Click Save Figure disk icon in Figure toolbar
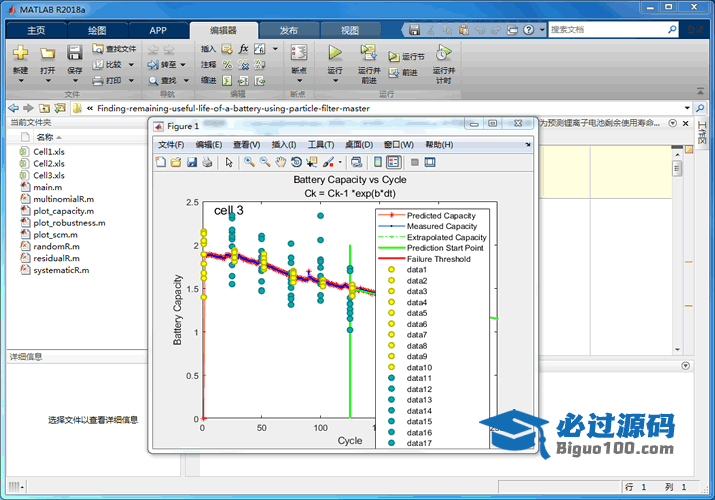The height and width of the screenshot is (500, 715). point(192,162)
